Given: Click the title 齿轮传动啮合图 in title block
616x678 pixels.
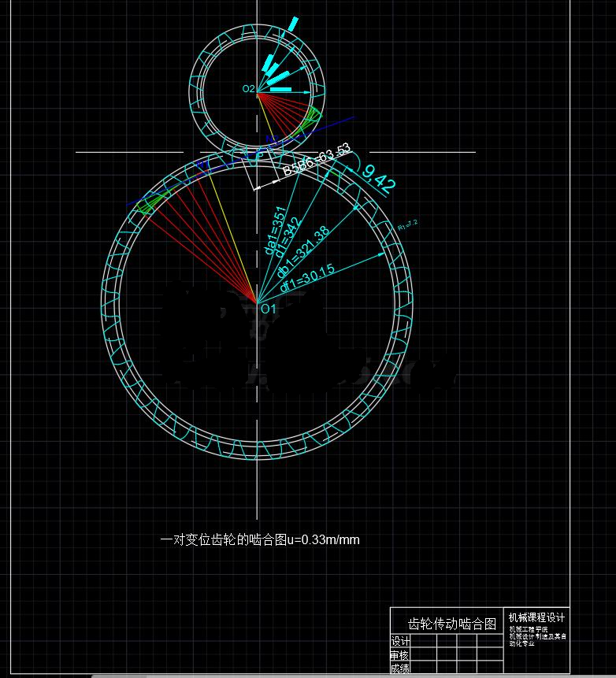Looking at the screenshot, I should click(452, 624).
